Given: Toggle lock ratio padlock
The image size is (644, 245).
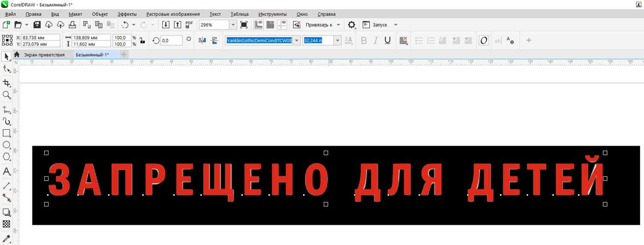Looking at the screenshot, I should [142, 40].
